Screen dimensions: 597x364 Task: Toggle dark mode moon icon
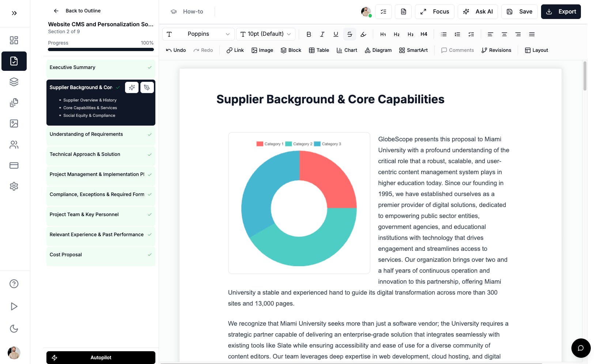pos(14,329)
